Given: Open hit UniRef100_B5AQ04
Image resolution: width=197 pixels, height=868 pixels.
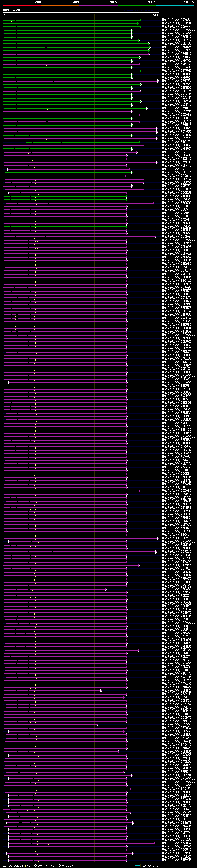Looking at the screenshot, I should click(177, 26).
